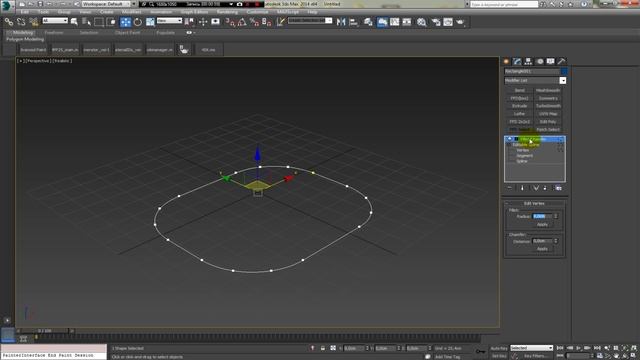Toggle the Graphite Ribbon icon
The height and width of the screenshot is (360, 640).
click(x=382, y=22)
